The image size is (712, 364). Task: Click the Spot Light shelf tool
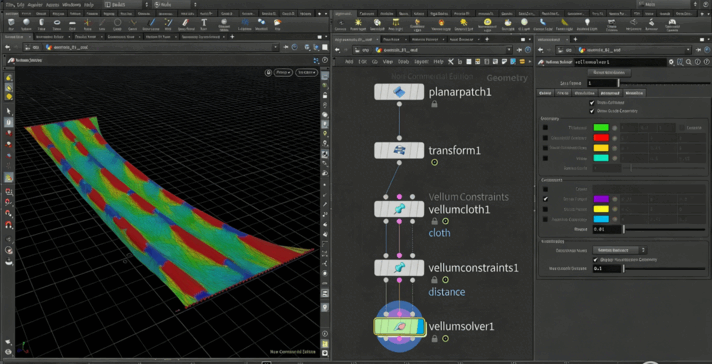[377, 24]
